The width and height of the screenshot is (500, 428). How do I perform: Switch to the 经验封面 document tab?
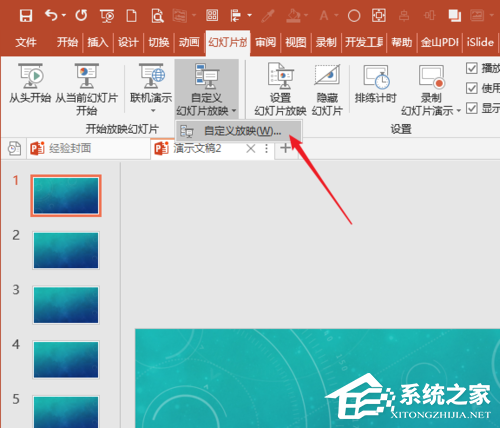coord(88,148)
